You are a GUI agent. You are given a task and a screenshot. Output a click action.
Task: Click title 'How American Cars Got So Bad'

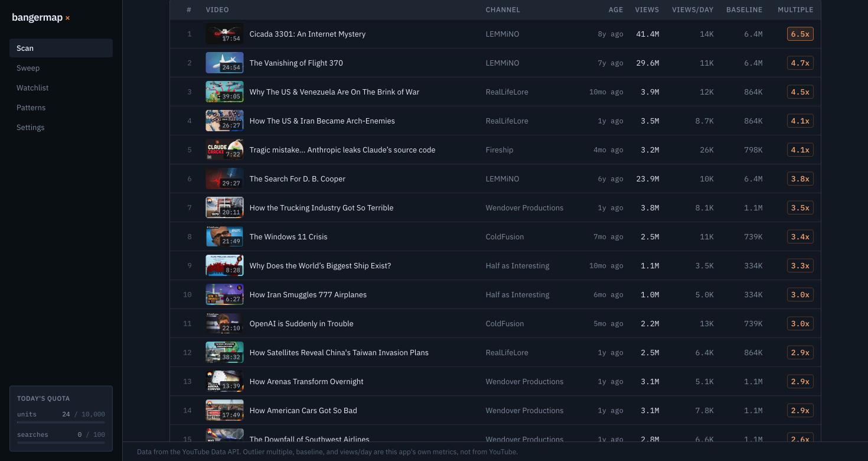(x=304, y=410)
